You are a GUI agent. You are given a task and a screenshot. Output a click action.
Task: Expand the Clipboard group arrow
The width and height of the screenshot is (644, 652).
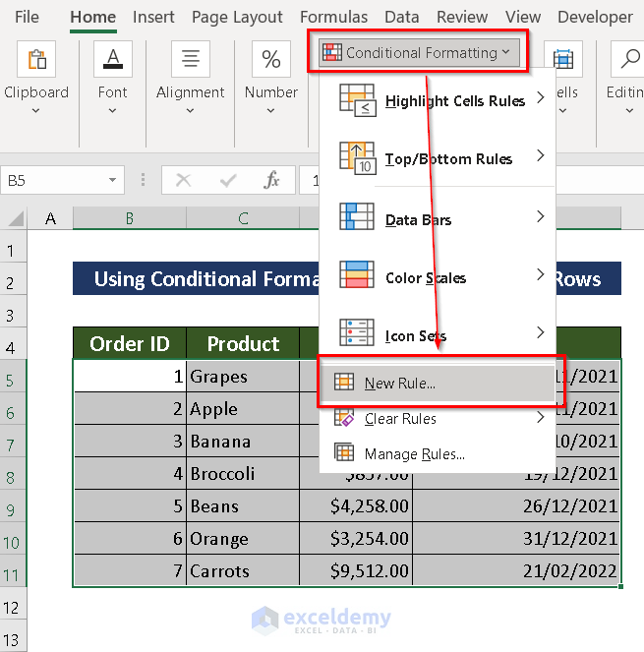35,110
